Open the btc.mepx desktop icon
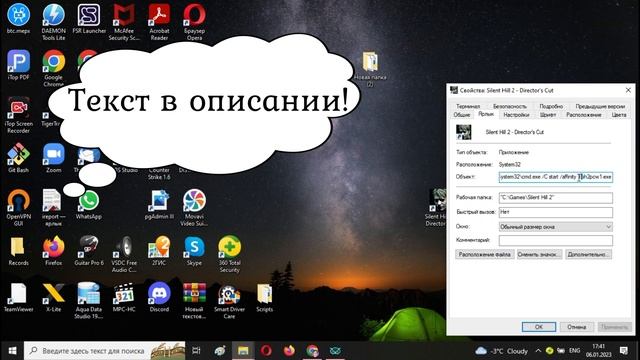The image size is (640, 360). 18,18
